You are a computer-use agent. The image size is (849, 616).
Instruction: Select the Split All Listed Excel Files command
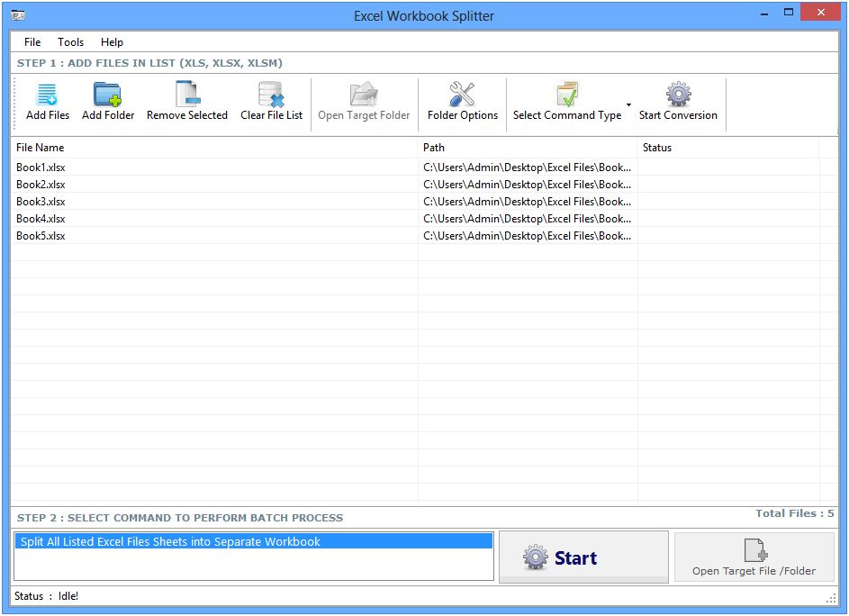click(x=253, y=541)
